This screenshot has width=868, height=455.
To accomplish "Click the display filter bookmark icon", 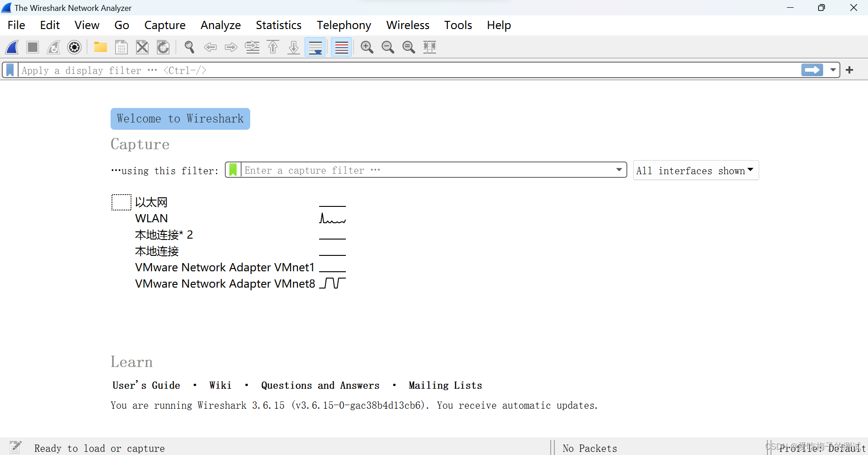I will pyautogui.click(x=10, y=70).
